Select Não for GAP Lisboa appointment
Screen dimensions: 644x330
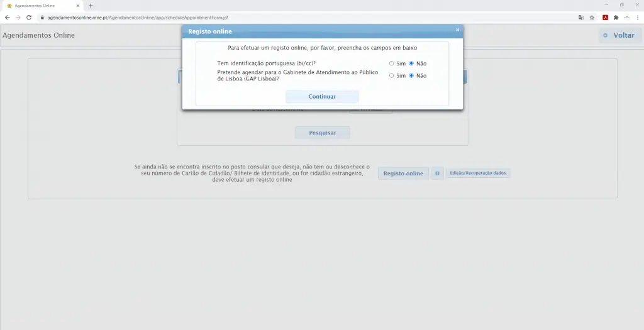pos(411,75)
